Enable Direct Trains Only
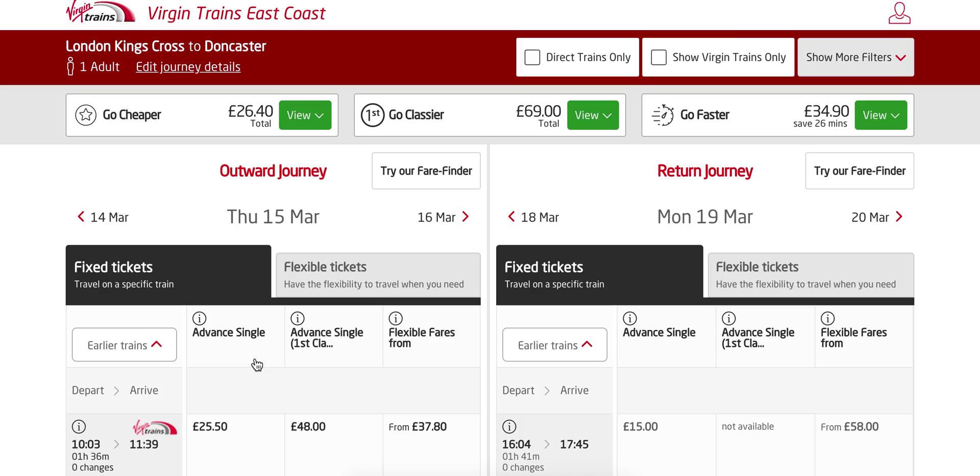 tap(532, 57)
